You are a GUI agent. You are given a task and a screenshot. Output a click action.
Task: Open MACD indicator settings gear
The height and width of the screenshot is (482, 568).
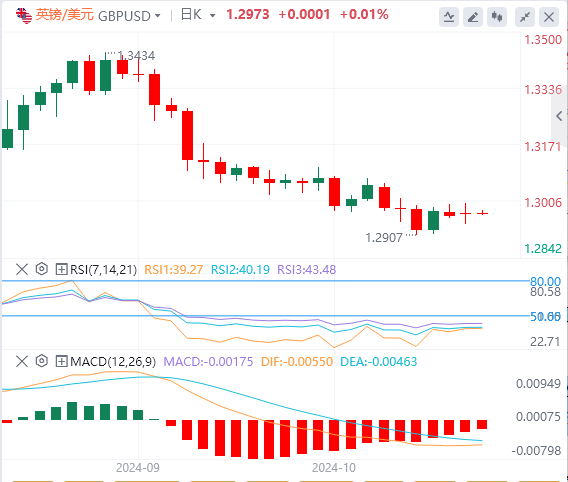tap(42, 361)
